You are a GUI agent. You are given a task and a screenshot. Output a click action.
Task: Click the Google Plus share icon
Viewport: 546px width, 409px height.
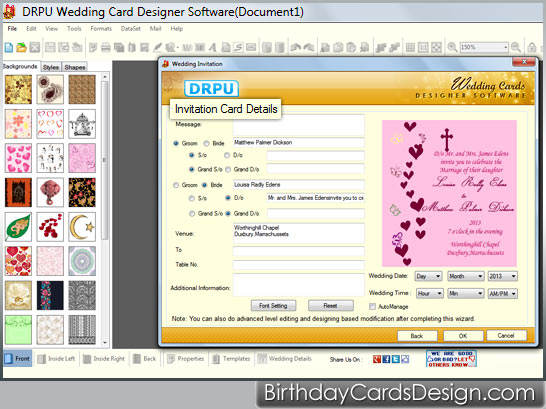(377, 359)
